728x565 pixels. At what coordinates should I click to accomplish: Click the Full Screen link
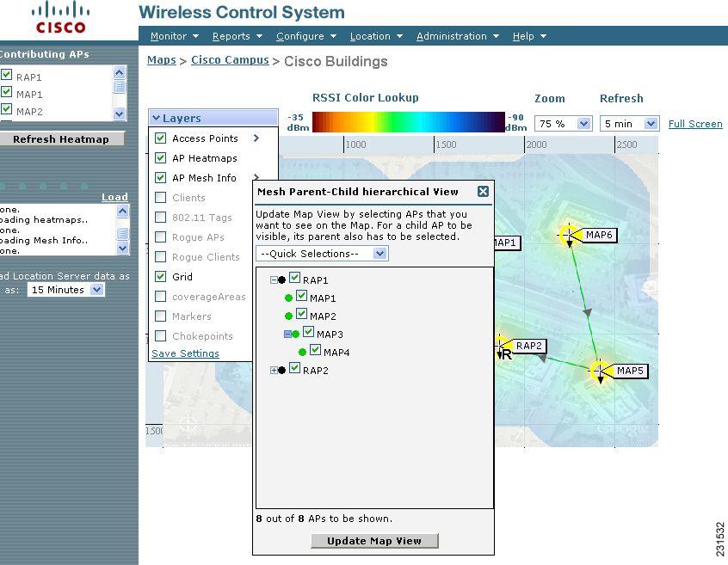(695, 124)
